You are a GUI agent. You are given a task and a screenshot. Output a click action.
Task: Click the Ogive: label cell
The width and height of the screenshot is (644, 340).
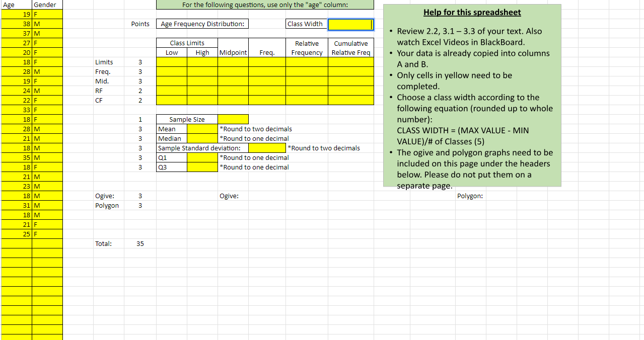tap(229, 196)
